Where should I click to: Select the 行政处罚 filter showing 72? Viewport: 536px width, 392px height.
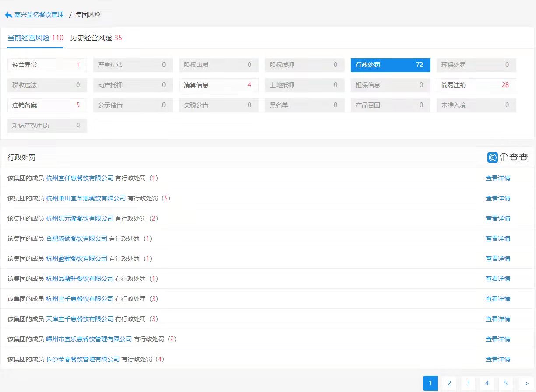point(391,65)
